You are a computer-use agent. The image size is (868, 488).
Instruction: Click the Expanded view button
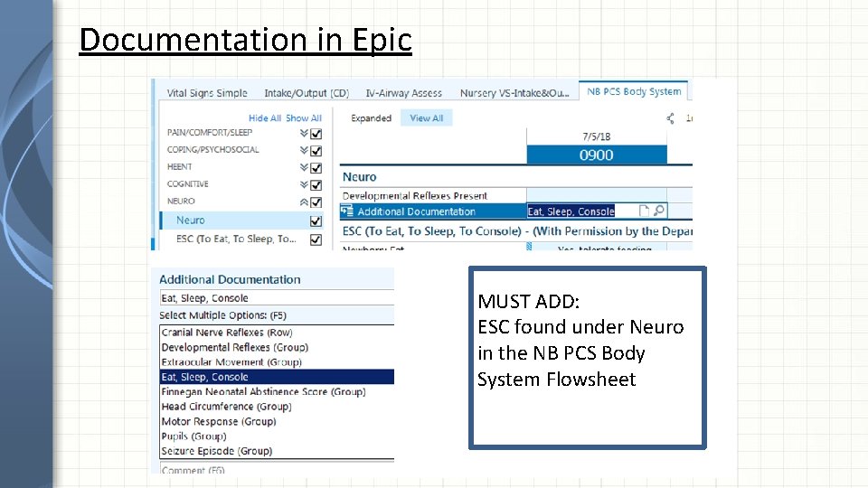pos(371,117)
